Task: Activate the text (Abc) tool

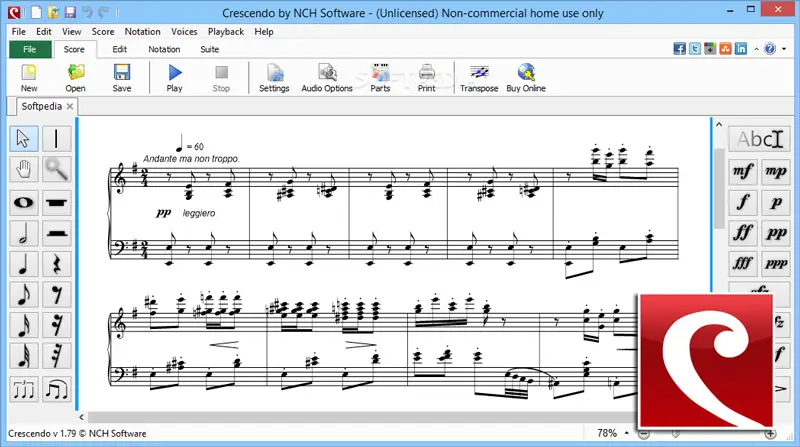Action: (x=759, y=139)
